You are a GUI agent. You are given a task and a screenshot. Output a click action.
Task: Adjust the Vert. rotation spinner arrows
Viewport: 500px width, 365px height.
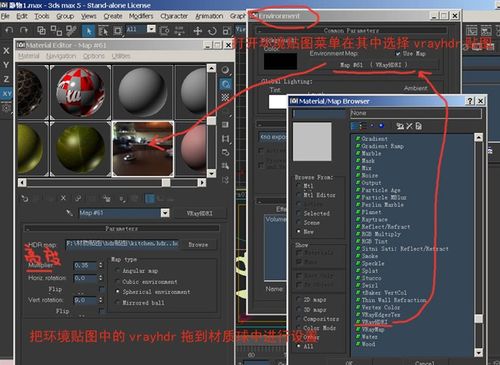coord(101,300)
